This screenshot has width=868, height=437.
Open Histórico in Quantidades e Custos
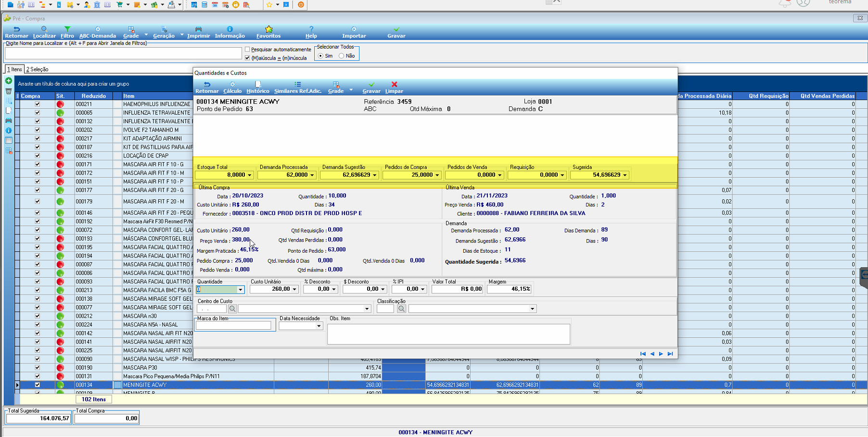258,87
